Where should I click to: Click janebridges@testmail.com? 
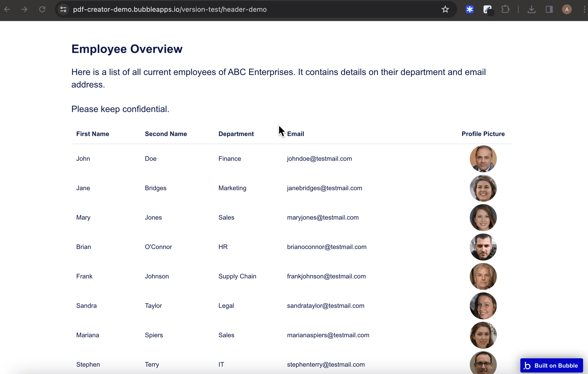coord(325,188)
